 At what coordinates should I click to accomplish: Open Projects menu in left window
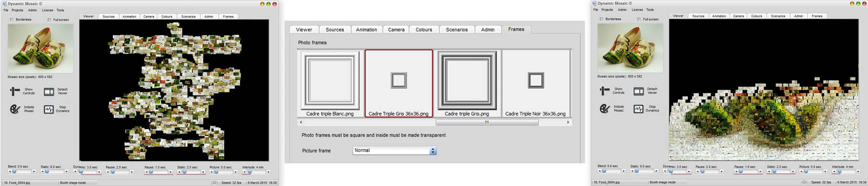coord(17,10)
